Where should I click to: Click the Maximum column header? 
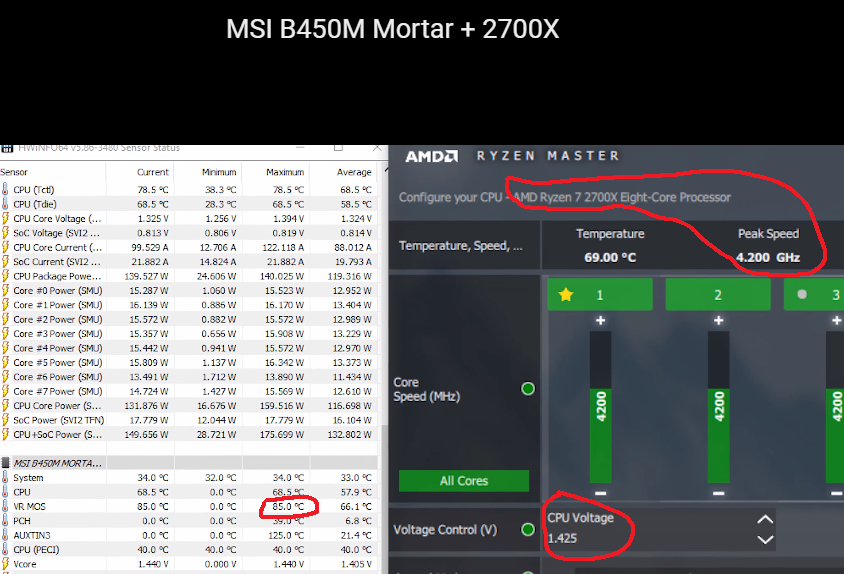tap(276, 172)
